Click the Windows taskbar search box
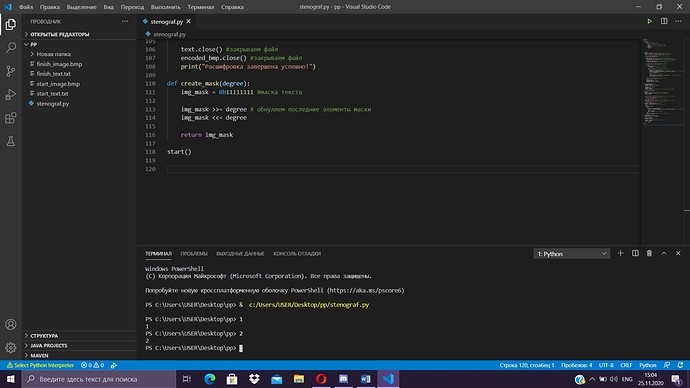This screenshot has width=690, height=388. pyautogui.click(x=99, y=379)
